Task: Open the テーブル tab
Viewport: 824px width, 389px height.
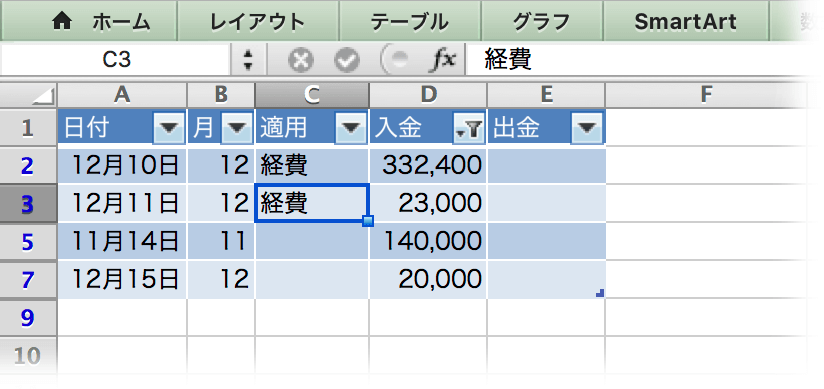Action: (x=410, y=21)
